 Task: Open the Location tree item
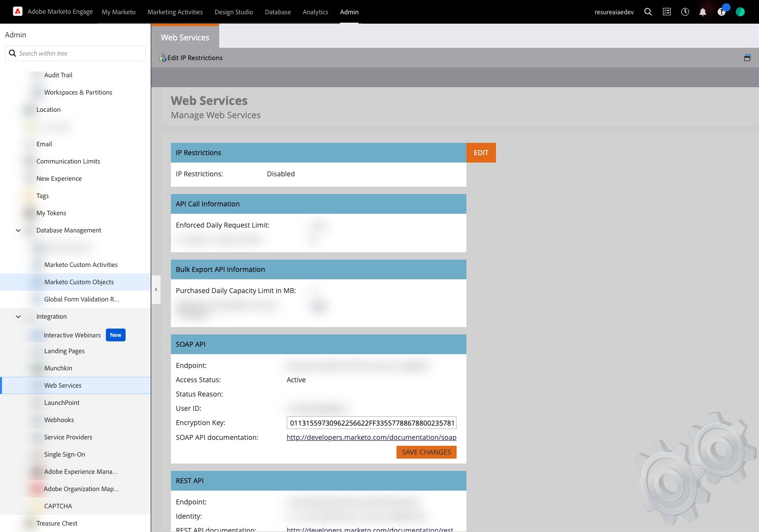48,110
